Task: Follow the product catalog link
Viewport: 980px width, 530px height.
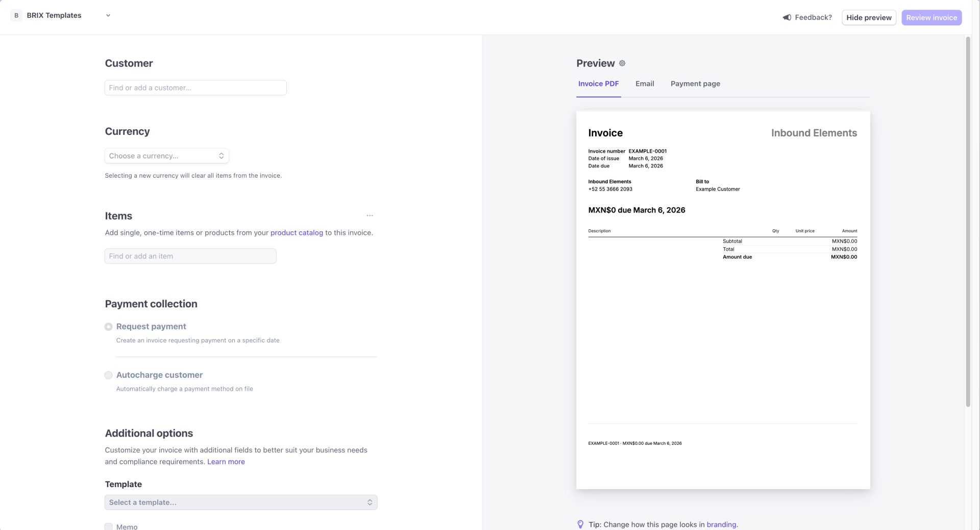Action: point(297,233)
